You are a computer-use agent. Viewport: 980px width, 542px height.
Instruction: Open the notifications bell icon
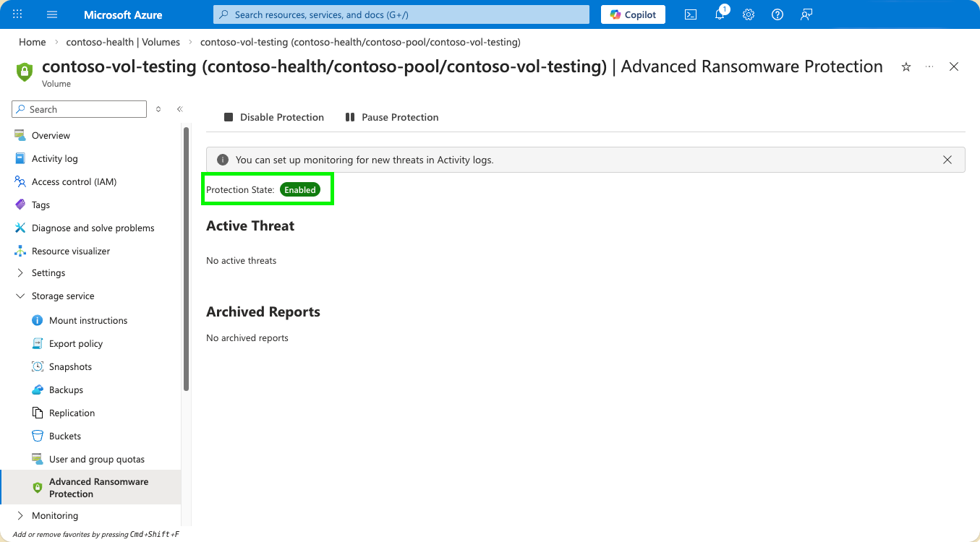(720, 14)
